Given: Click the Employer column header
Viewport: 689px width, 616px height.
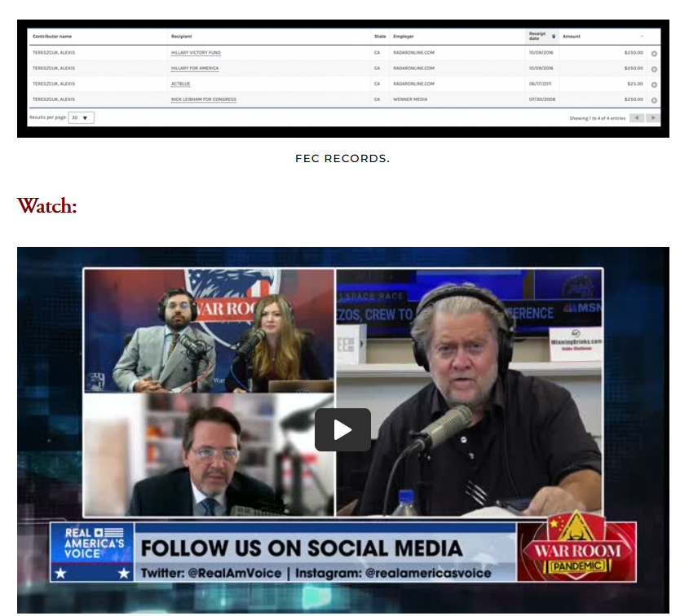Looking at the screenshot, I should 404,37.
